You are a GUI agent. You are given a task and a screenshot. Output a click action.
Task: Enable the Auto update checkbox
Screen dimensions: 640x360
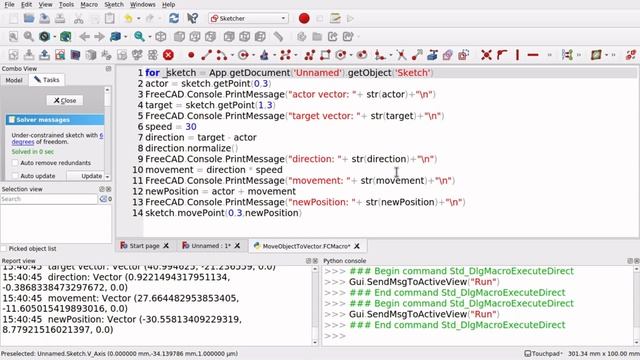point(15,176)
